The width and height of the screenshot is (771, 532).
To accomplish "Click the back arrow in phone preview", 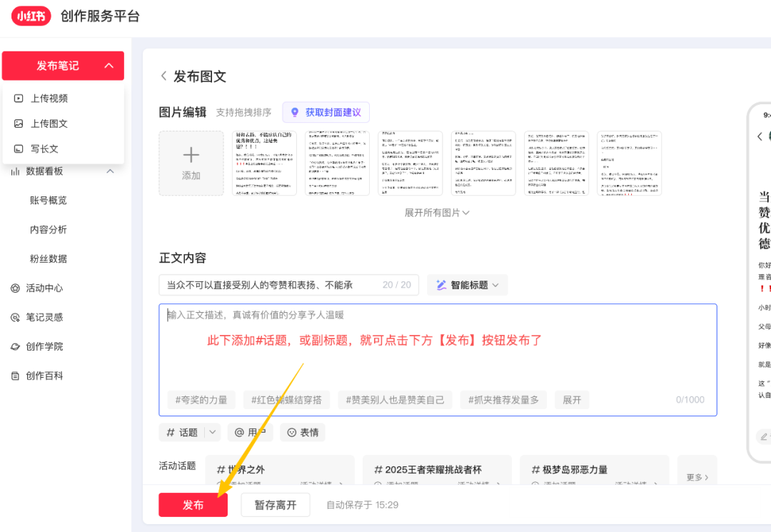I will [x=760, y=136].
